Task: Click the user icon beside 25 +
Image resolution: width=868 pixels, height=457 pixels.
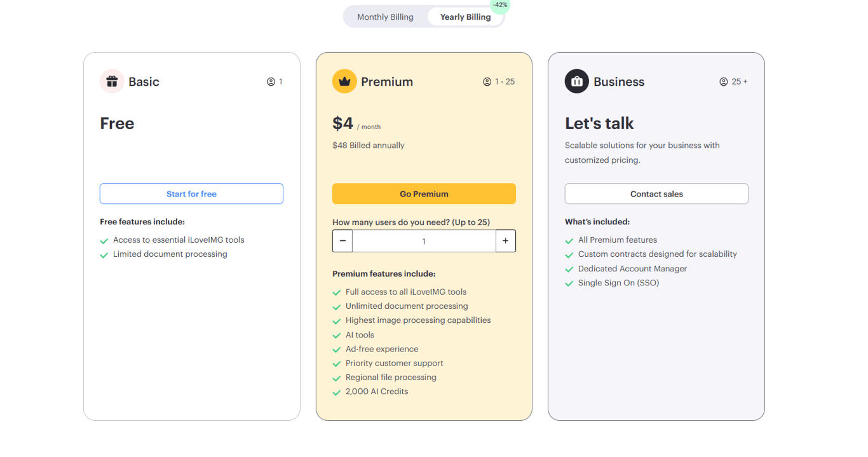Action: [x=724, y=82]
